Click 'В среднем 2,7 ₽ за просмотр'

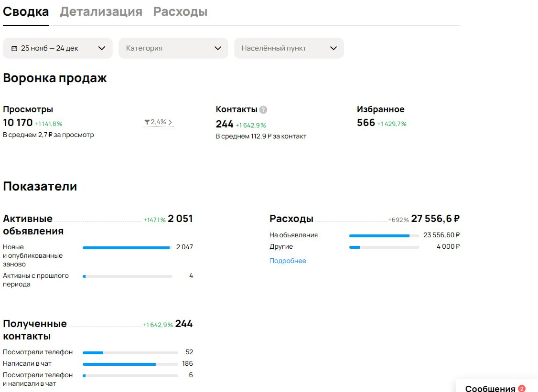point(48,135)
